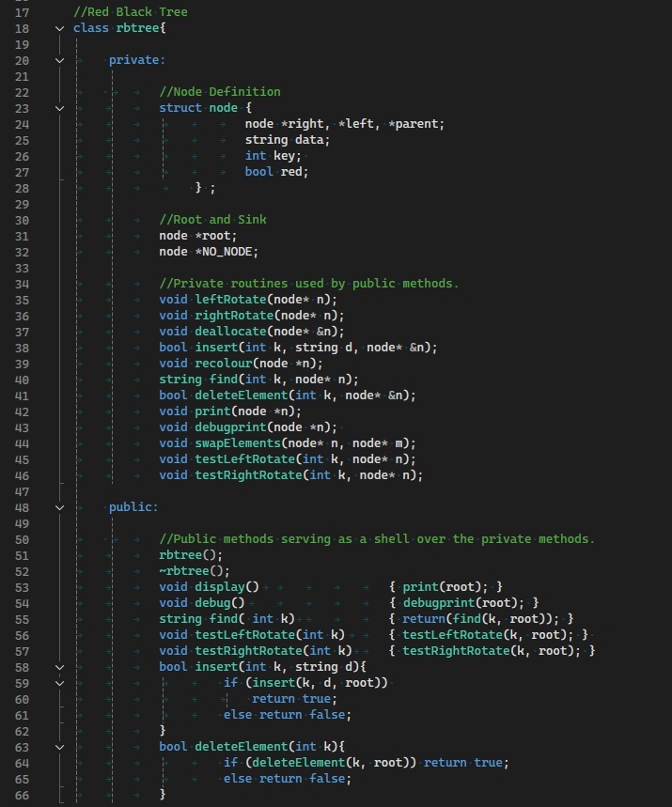Click line number 50

coord(23,539)
